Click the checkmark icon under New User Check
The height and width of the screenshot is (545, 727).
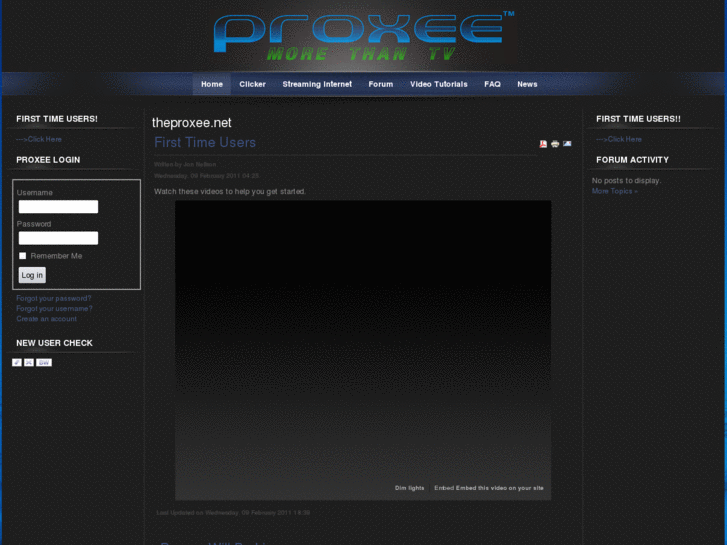(17, 362)
